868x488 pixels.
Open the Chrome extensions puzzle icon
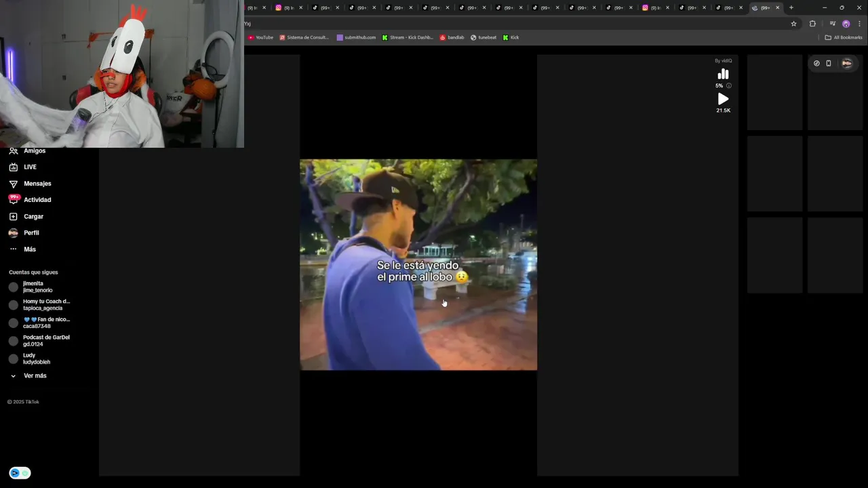point(812,24)
